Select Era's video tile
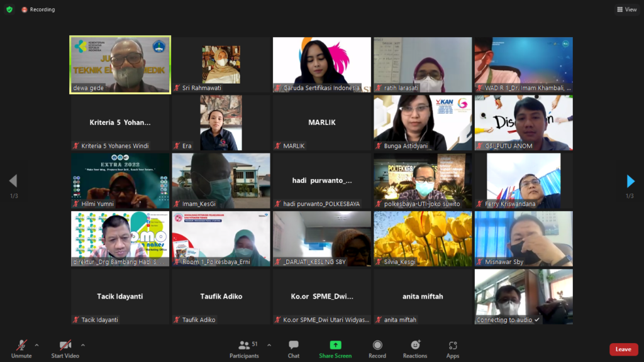 coord(221,123)
